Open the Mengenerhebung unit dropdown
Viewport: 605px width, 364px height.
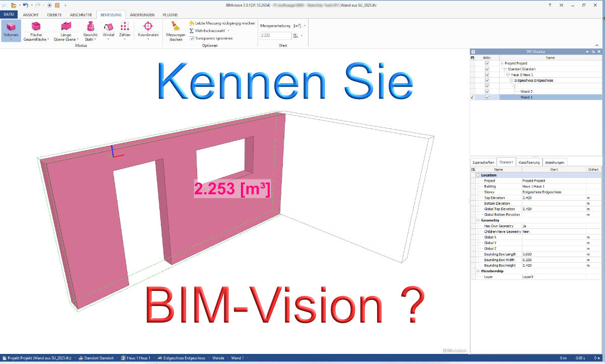[305, 25]
